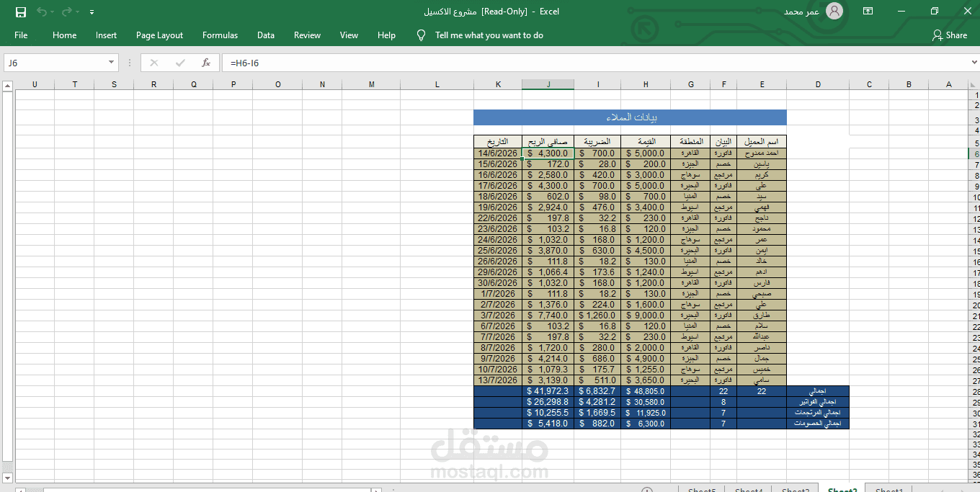Switch to the Sheet4 worksheet tab
Screen dimensions: 980x492
[x=749, y=490]
